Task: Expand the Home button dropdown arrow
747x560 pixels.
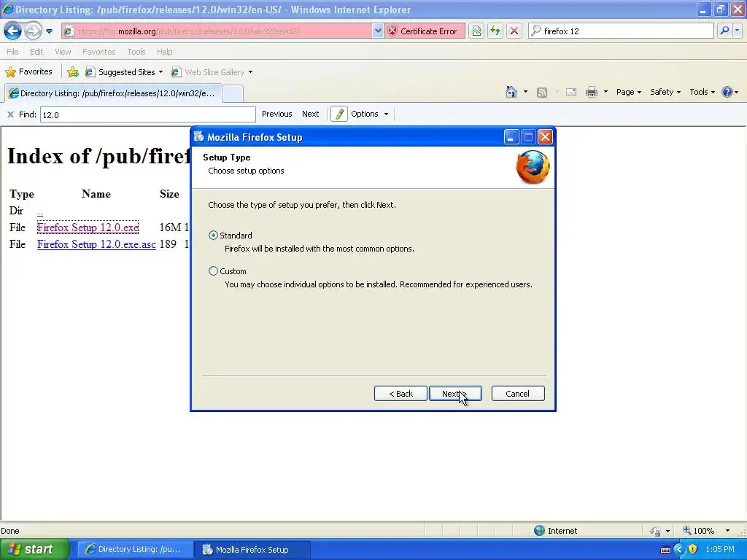Action: [x=525, y=92]
